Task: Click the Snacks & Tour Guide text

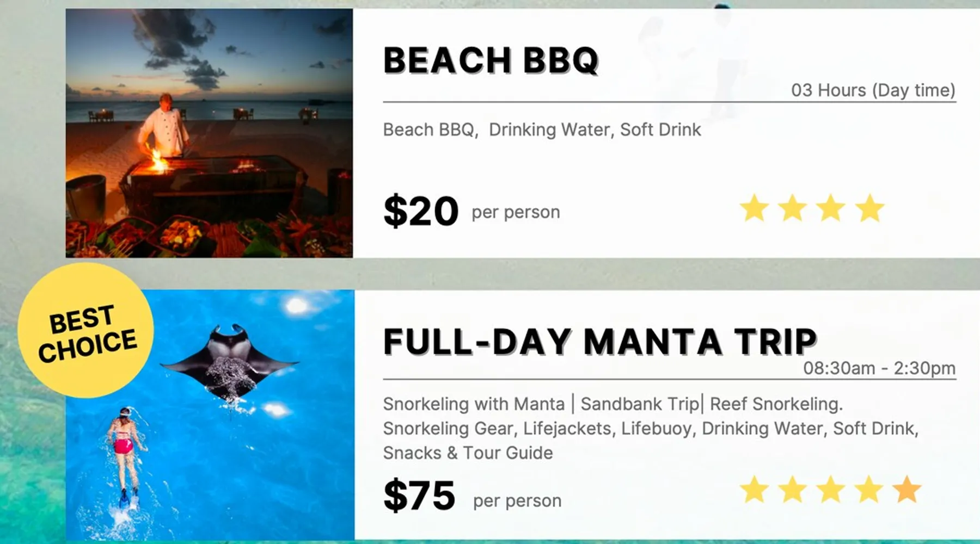Action: point(468,453)
